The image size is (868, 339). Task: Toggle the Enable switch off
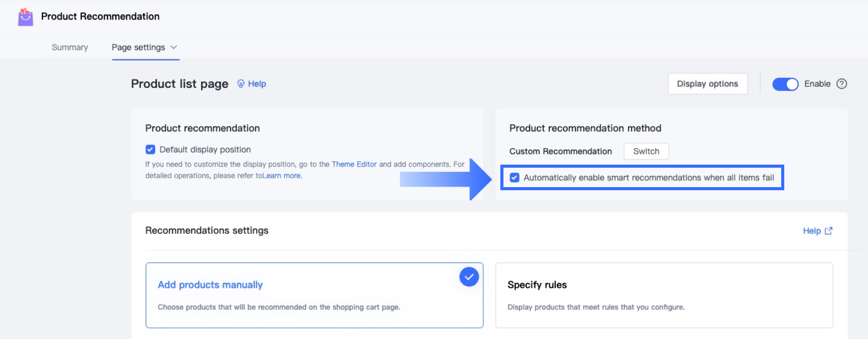click(x=785, y=84)
